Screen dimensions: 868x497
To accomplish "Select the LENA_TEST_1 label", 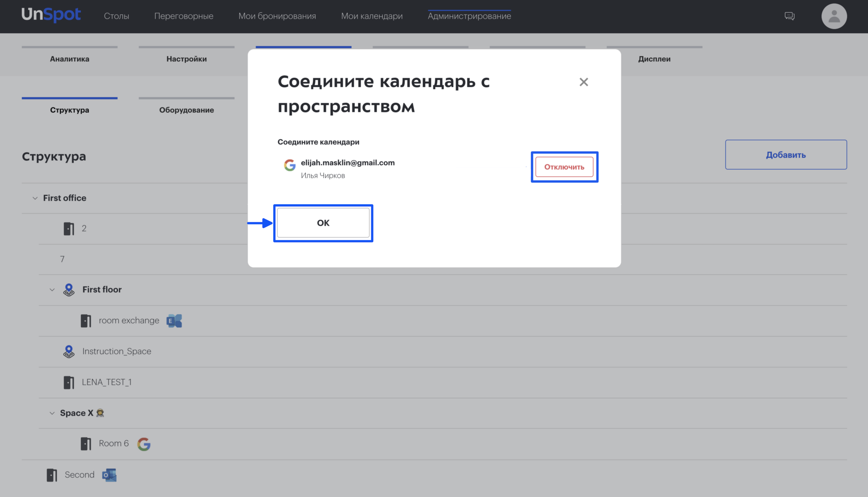I will [107, 382].
